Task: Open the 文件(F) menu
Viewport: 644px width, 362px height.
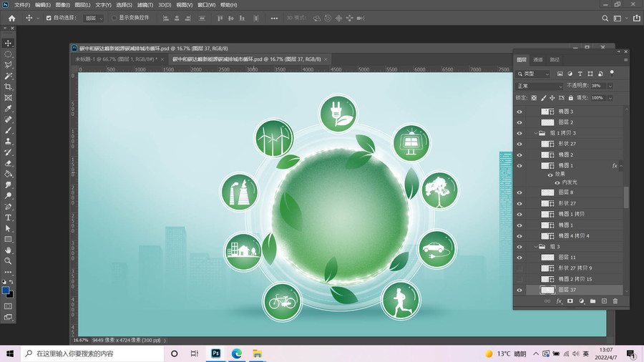Action: coord(22,5)
